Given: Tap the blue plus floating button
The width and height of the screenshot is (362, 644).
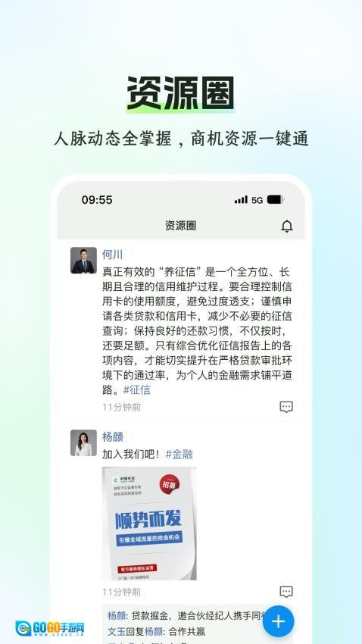Looking at the screenshot, I should click(278, 621).
